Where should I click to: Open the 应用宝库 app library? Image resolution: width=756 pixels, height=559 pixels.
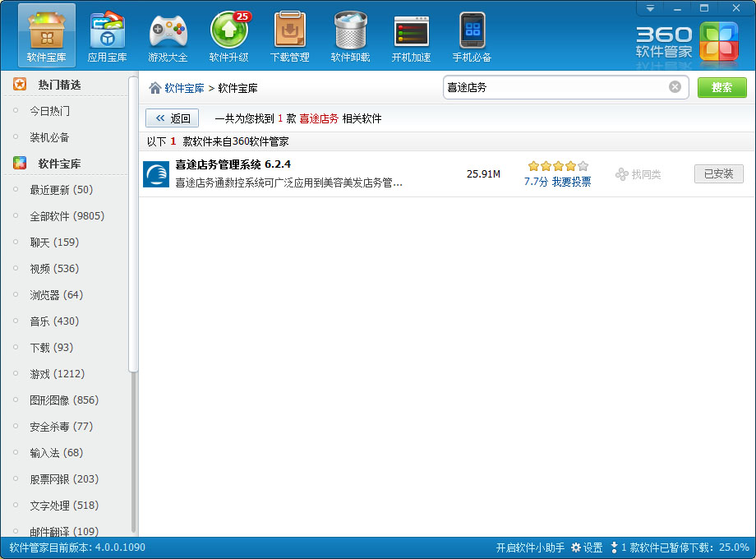(107, 35)
